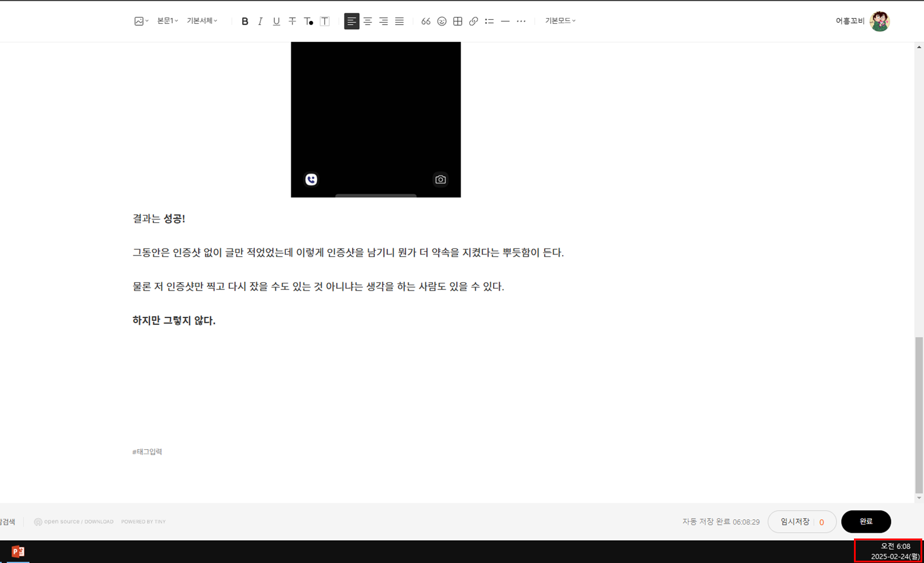Select left text alignment

click(x=351, y=22)
